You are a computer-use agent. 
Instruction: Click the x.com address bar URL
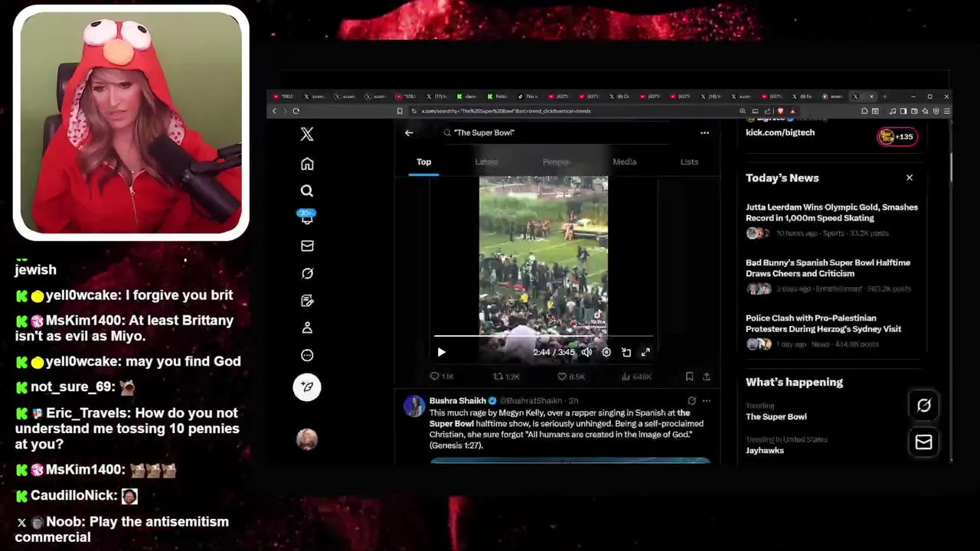(x=505, y=111)
